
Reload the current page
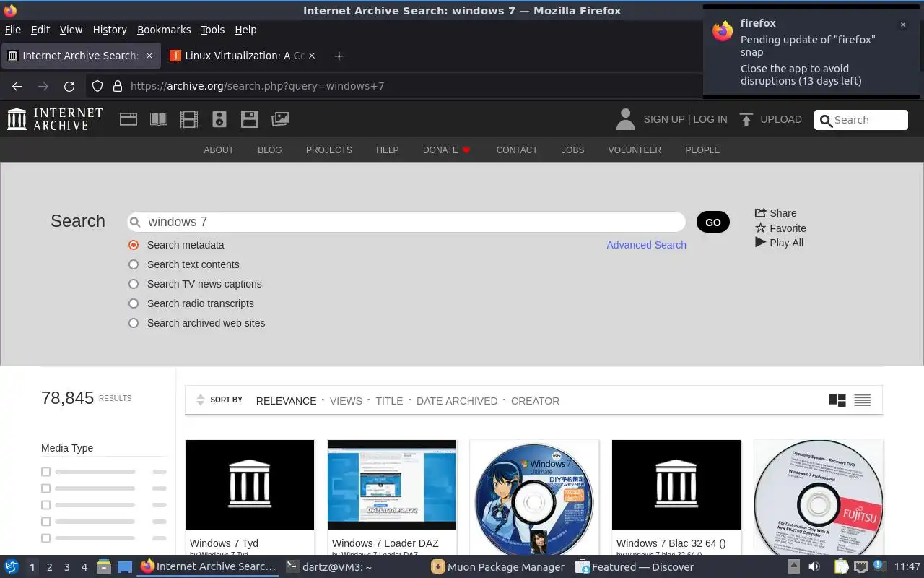pos(69,86)
